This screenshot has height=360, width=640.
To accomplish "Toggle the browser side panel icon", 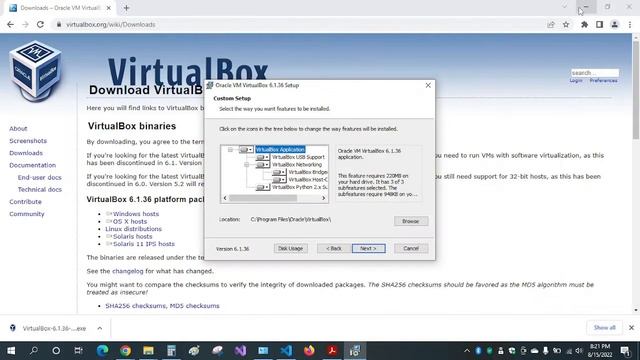I will (599, 24).
